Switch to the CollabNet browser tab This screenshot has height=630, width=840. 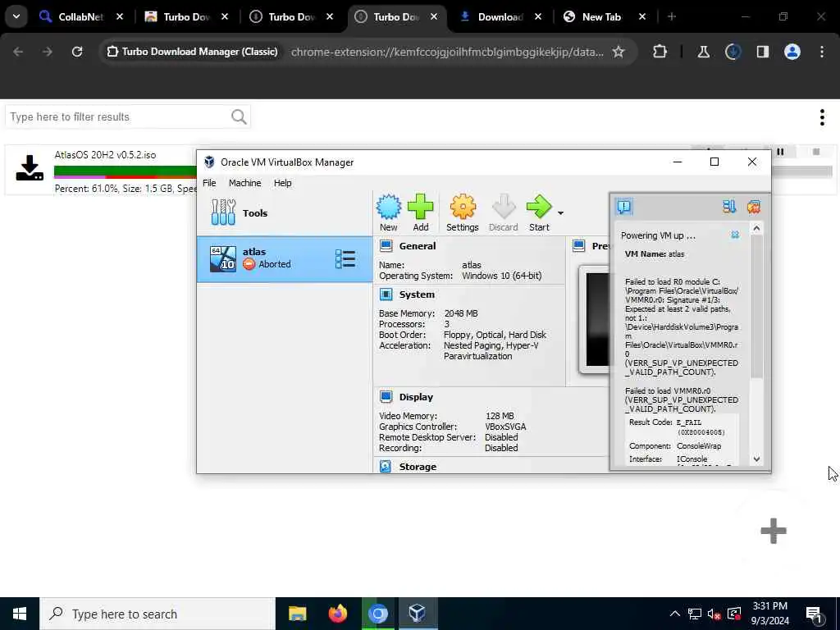[x=80, y=17]
